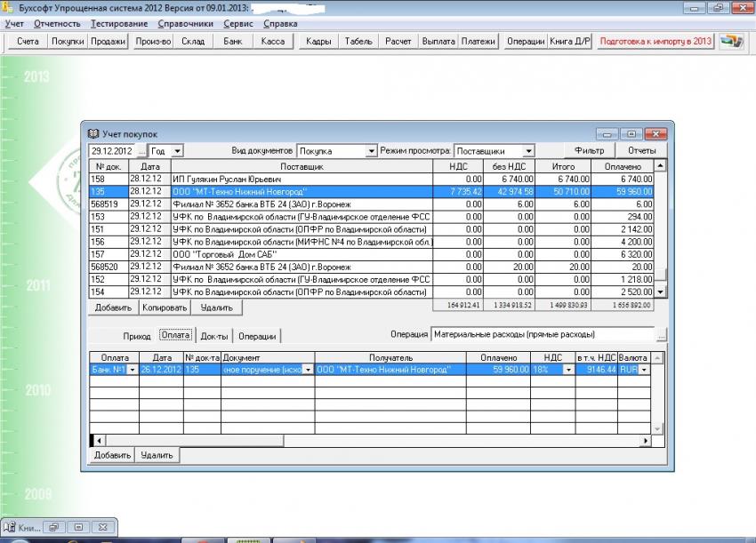Open the Касса toolbar section

point(273,42)
